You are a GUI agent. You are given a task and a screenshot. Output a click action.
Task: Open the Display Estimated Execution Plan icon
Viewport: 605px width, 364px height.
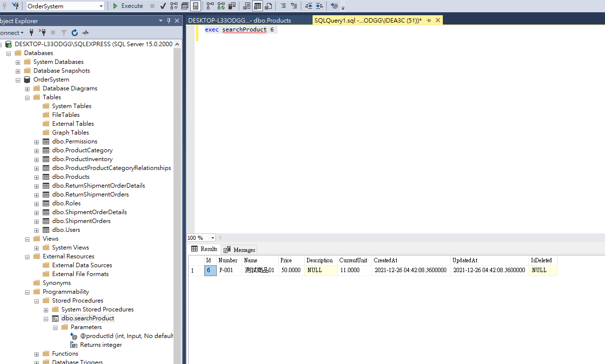coord(173,5)
